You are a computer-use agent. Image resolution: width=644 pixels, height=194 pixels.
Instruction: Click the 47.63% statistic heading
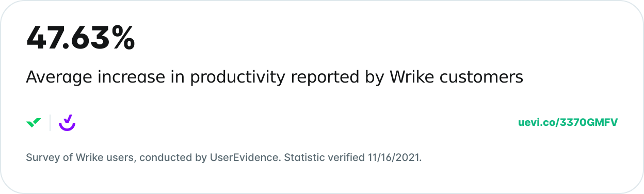point(81,38)
